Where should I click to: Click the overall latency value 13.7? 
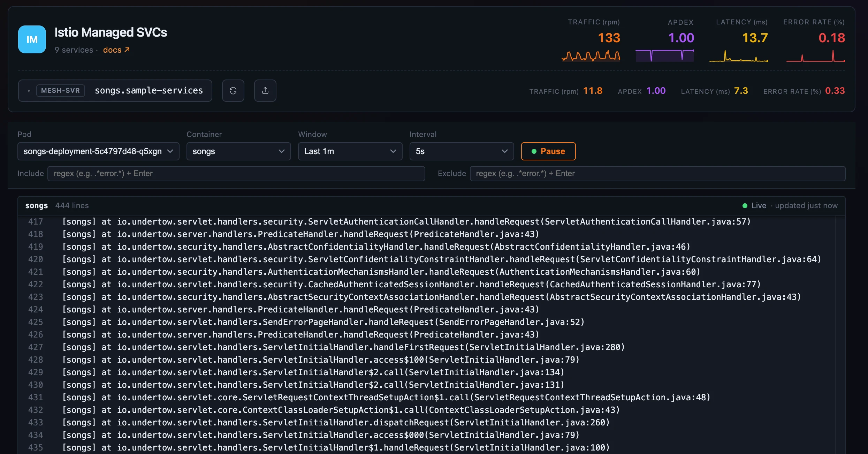(x=755, y=38)
